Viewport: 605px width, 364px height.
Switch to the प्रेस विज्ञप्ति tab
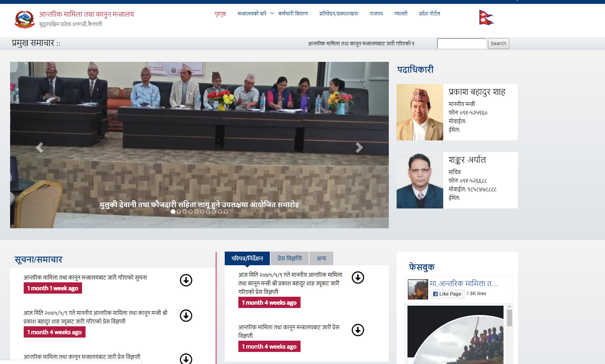pyautogui.click(x=289, y=258)
